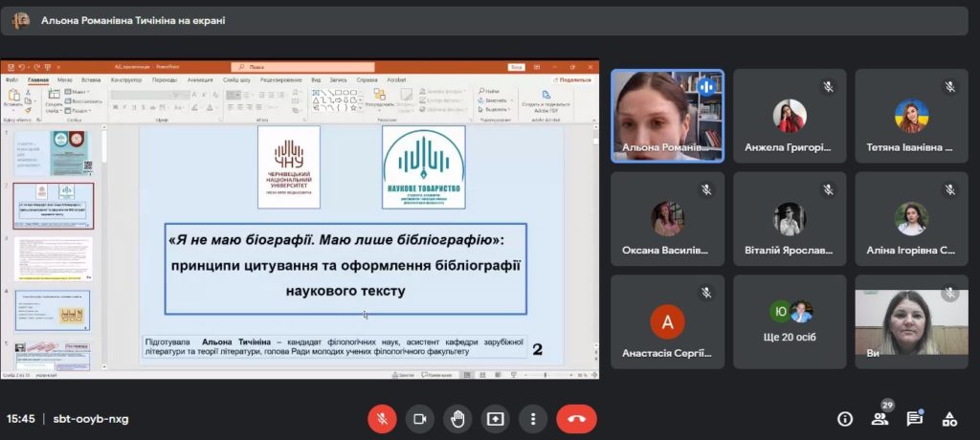The width and height of the screenshot is (980, 440).
Task: Open the chat messages panel
Action: tap(914, 419)
